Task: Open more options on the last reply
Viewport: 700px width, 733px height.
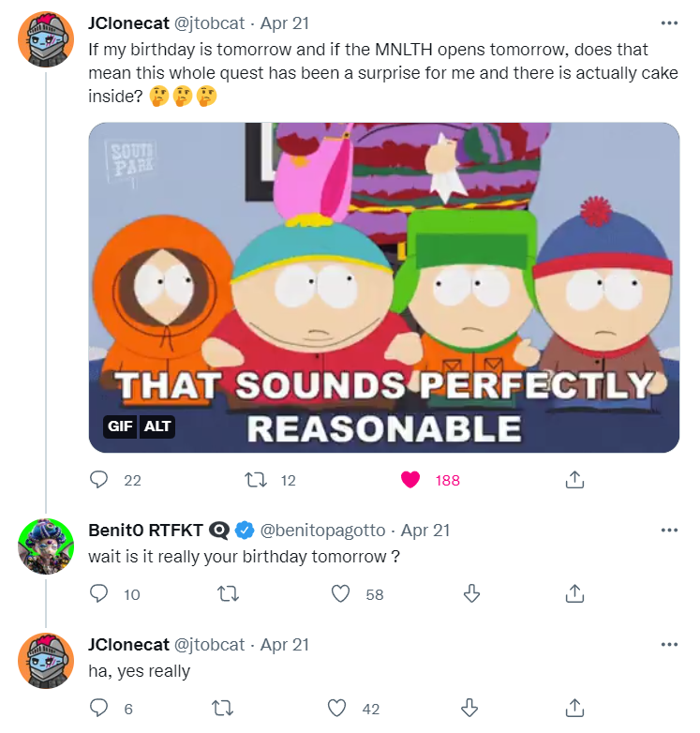Action: (x=668, y=645)
